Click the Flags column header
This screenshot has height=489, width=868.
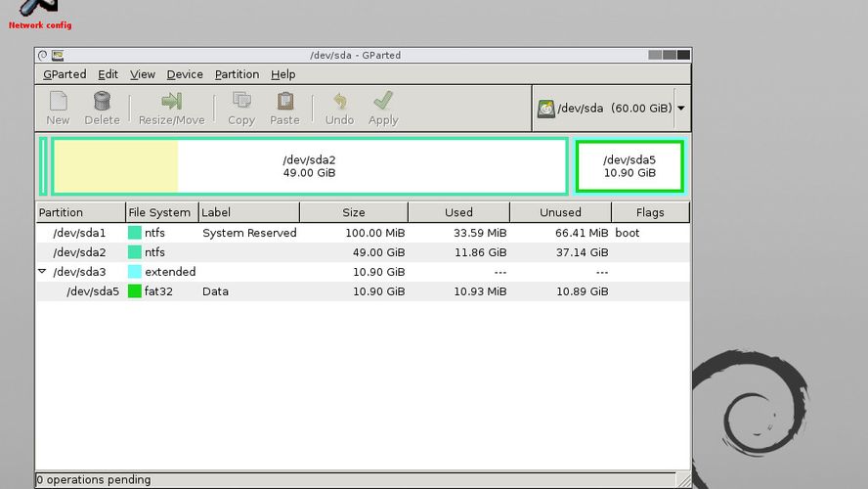coord(650,212)
